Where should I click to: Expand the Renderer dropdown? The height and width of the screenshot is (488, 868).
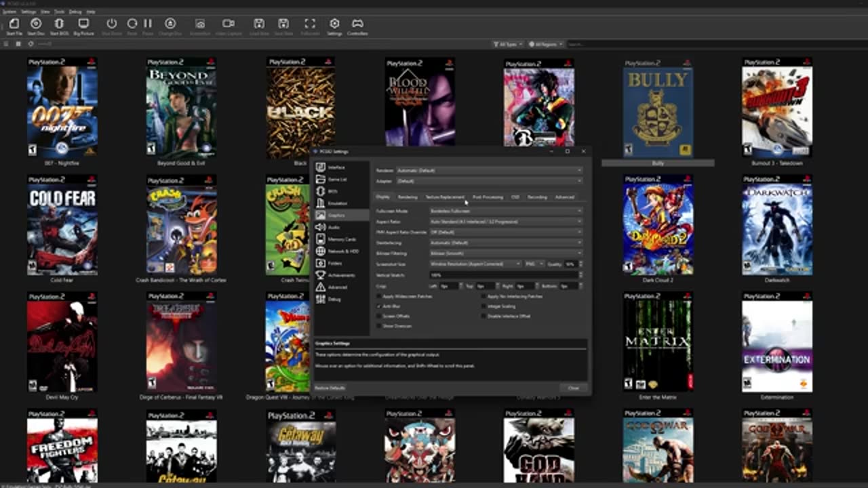click(x=489, y=171)
